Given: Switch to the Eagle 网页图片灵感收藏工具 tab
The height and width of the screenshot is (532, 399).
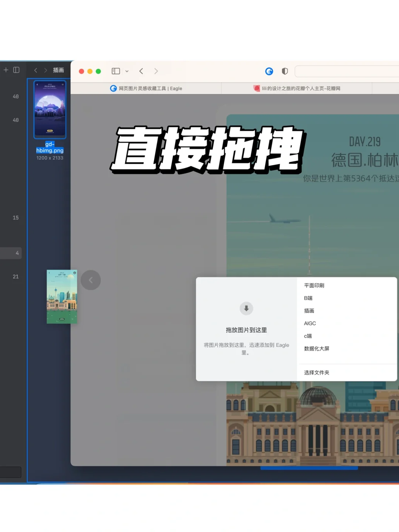Looking at the screenshot, I should (146, 88).
